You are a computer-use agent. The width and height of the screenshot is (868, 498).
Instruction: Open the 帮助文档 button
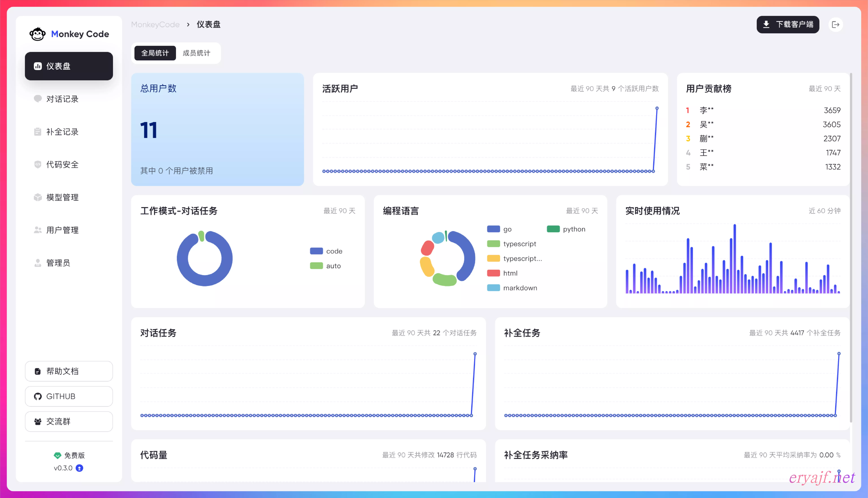(69, 371)
